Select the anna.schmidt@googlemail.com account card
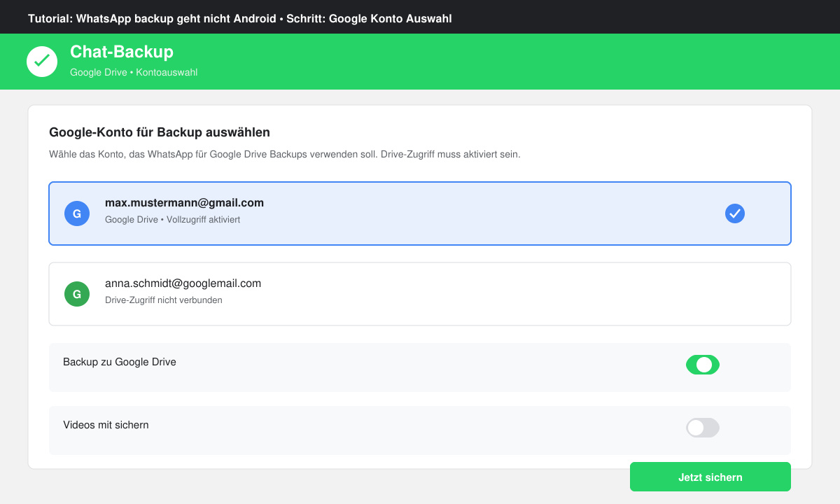Viewport: 840px width, 504px height. click(x=420, y=294)
